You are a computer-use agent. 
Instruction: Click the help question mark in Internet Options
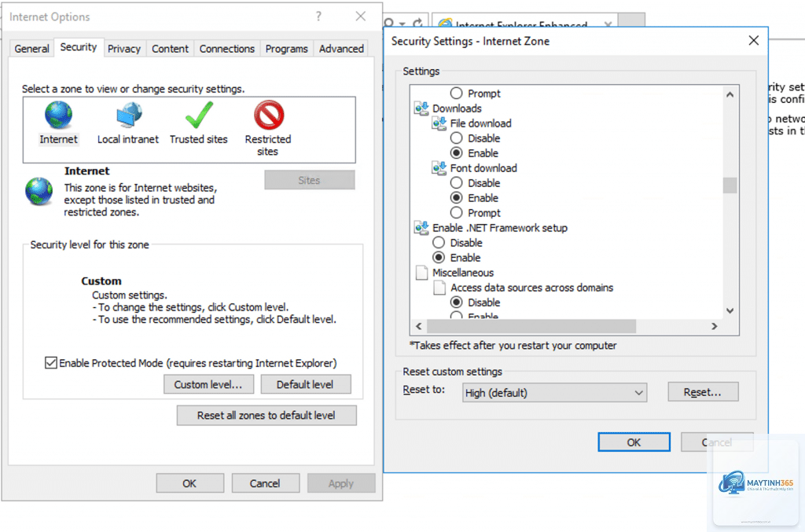point(319,17)
